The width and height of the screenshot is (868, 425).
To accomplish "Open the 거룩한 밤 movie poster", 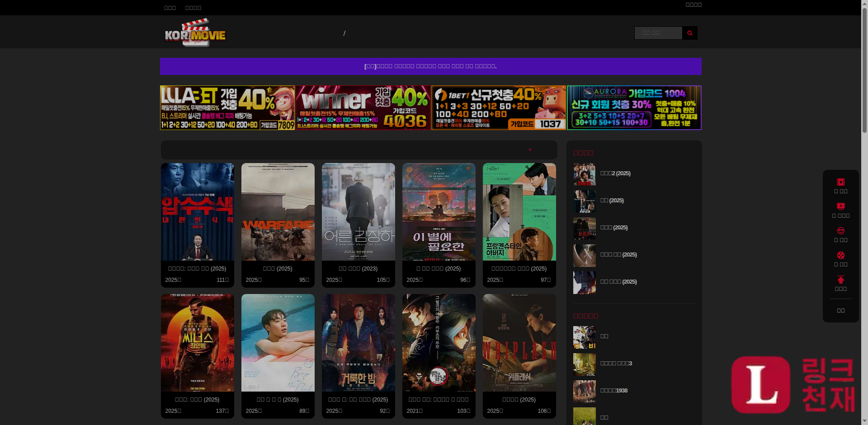I will pos(359,343).
